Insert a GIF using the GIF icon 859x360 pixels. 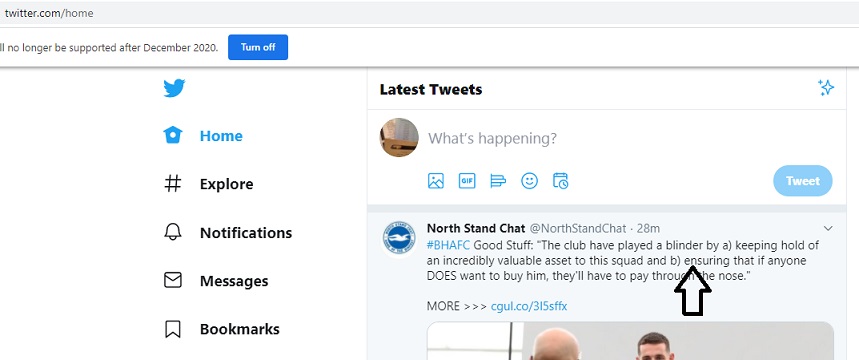pyautogui.click(x=467, y=181)
